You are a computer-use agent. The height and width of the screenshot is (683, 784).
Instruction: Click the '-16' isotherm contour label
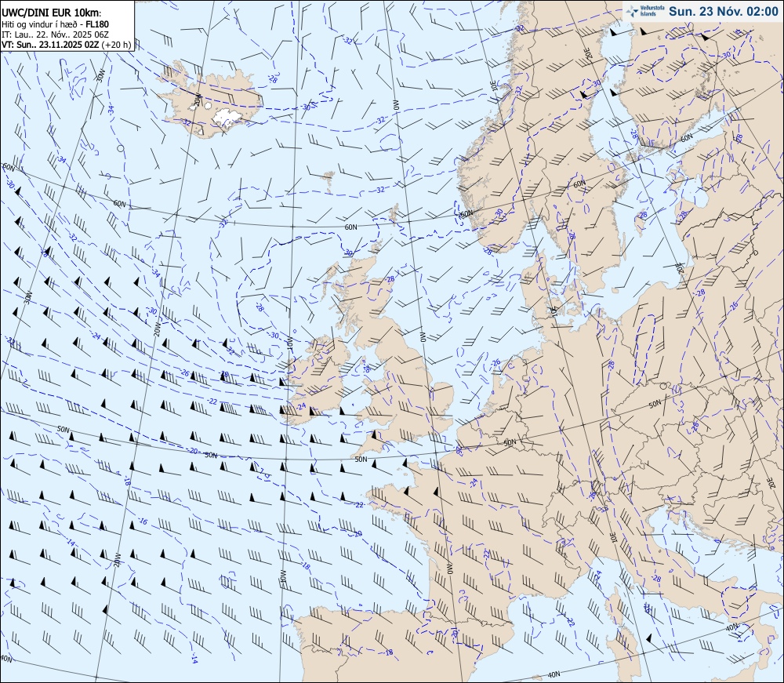click(143, 521)
